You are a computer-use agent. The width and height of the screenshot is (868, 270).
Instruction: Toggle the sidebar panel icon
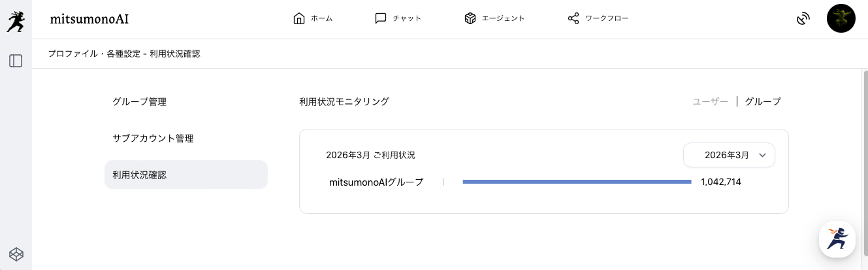tap(16, 61)
